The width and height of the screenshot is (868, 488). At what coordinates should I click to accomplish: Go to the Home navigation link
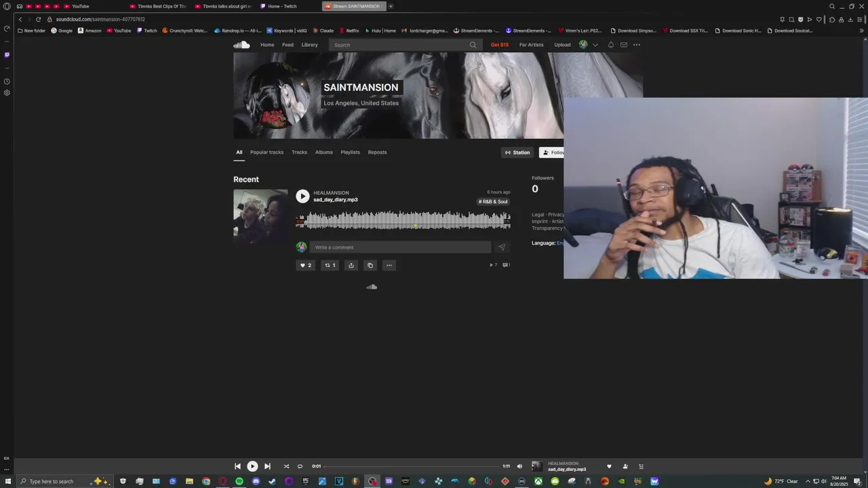[267, 45]
